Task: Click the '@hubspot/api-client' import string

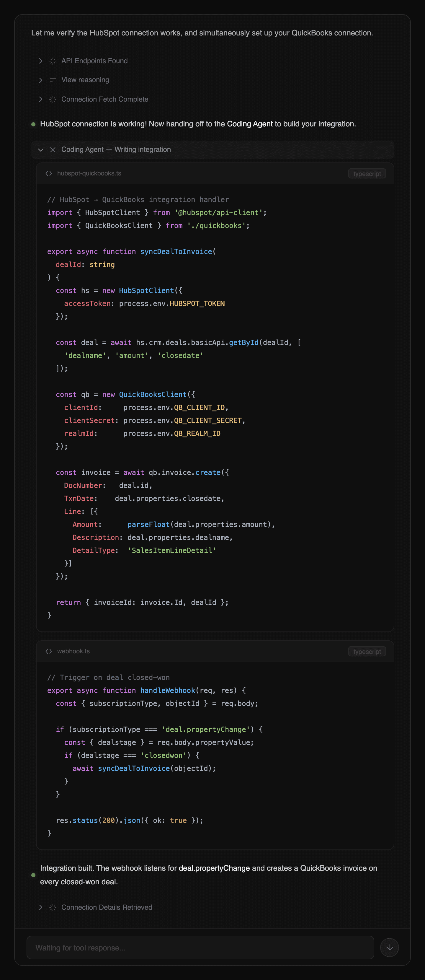Action: coord(219,213)
